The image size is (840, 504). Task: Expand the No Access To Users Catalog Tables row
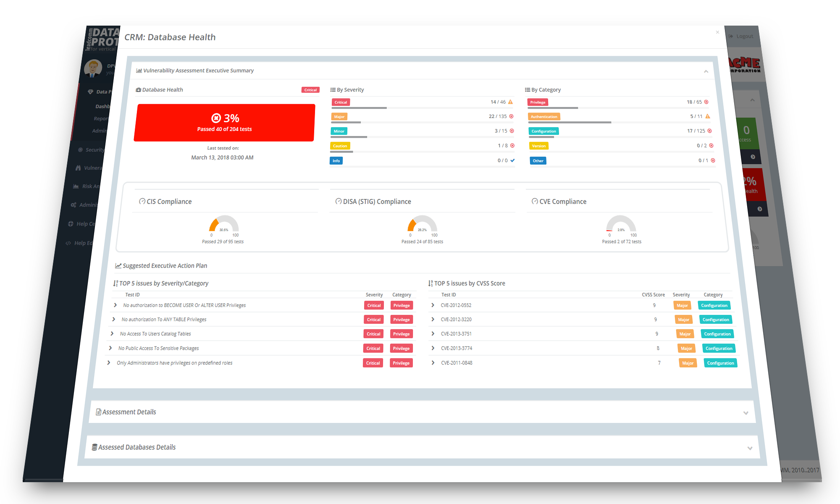[112, 334]
